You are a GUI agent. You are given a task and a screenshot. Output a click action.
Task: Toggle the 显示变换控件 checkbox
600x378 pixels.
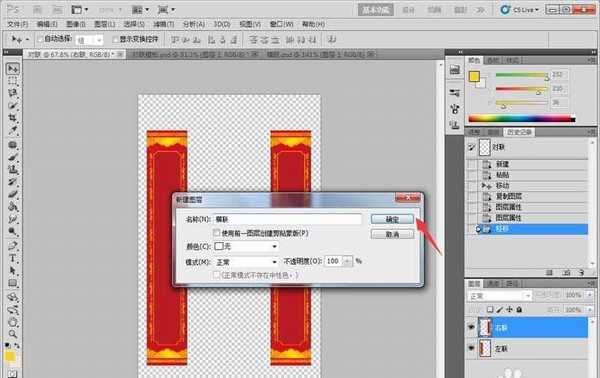click(116, 39)
